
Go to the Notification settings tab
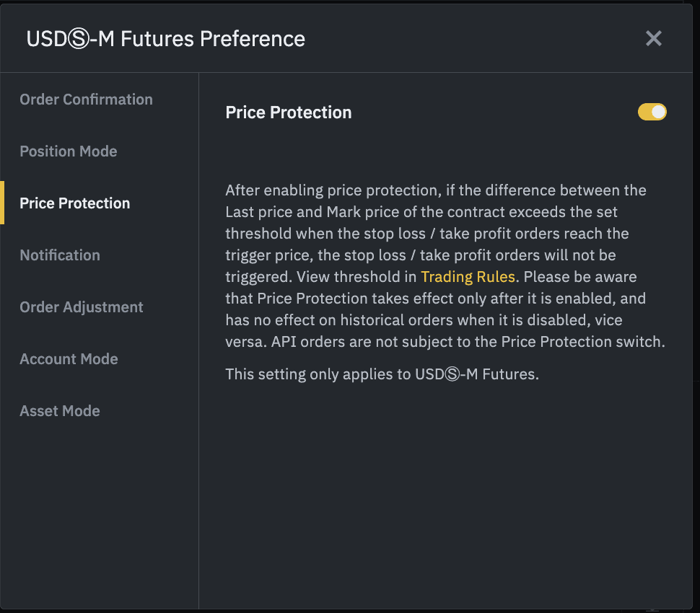pos(60,255)
